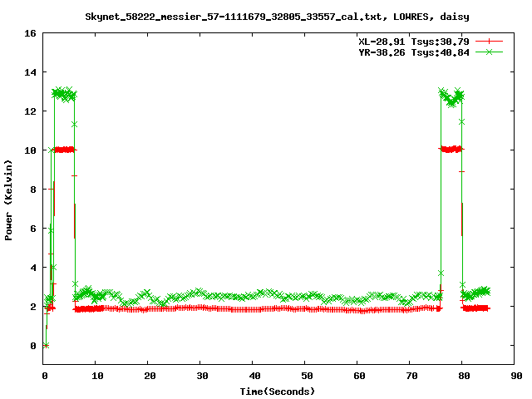This screenshot has width=532, height=399.
Task: Click the Power (Kelvin) axis label
Action: [x=8, y=200]
